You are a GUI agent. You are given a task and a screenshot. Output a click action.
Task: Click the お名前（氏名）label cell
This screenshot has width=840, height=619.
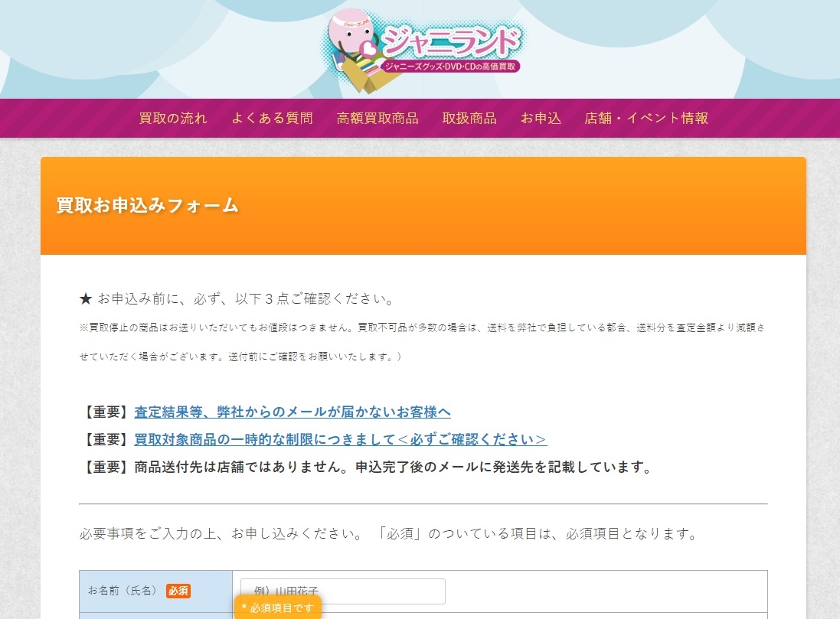[x=155, y=591]
